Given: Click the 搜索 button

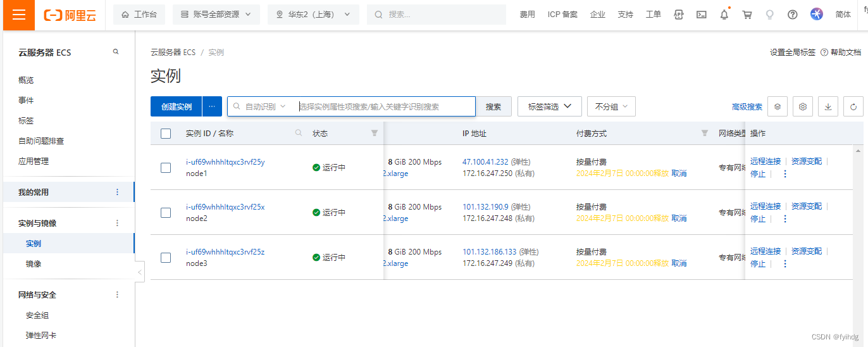Looking at the screenshot, I should [x=493, y=106].
